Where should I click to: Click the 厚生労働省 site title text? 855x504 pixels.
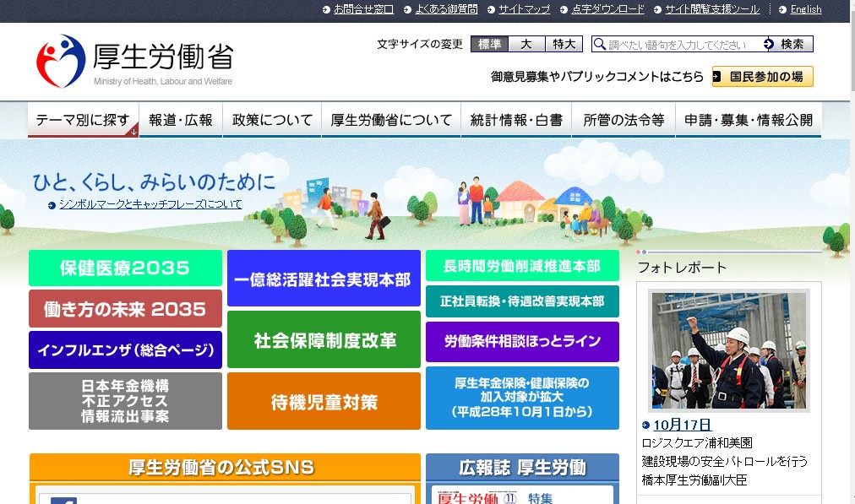point(163,57)
